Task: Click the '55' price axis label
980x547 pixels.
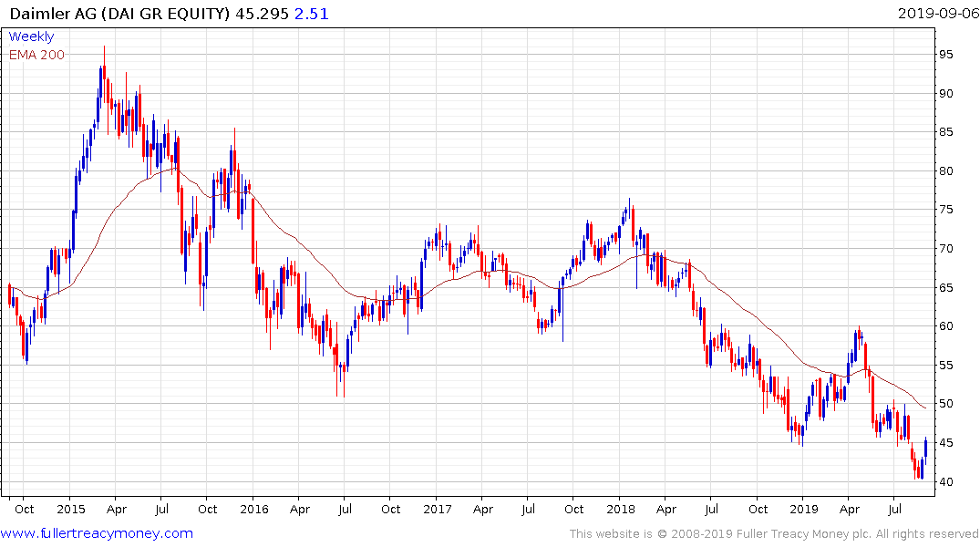Action: pos(945,366)
